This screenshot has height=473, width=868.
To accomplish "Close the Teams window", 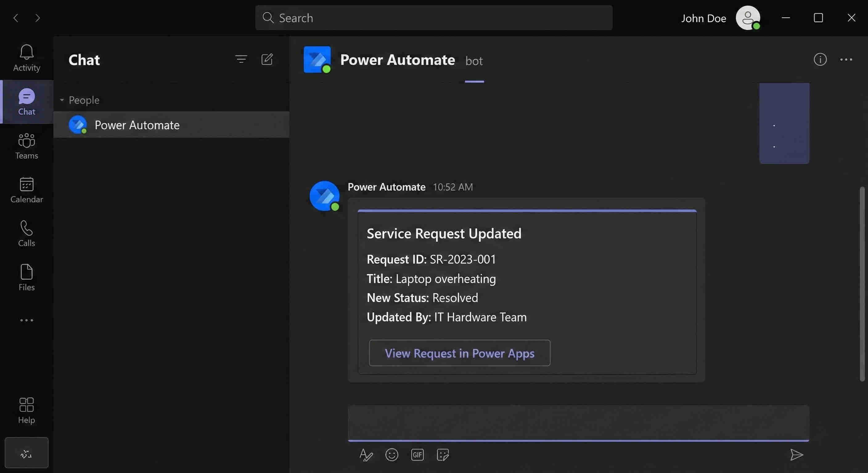I will pyautogui.click(x=851, y=18).
